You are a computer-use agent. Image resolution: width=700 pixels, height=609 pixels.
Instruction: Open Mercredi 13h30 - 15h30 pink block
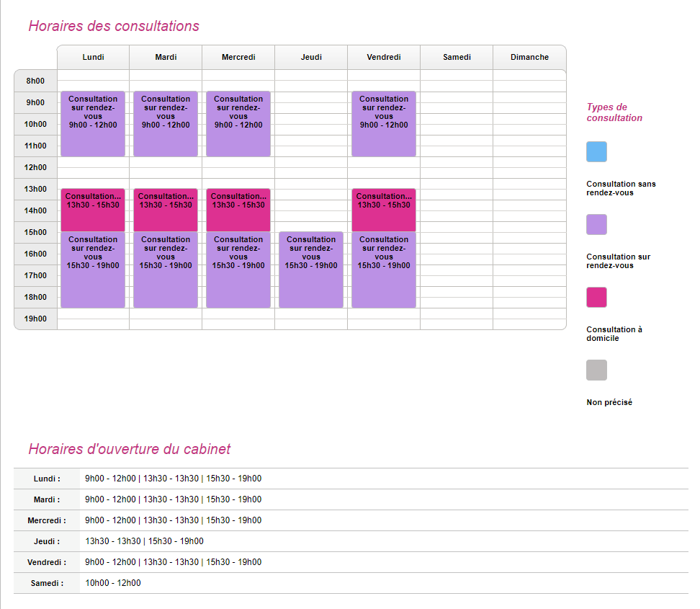click(x=238, y=210)
